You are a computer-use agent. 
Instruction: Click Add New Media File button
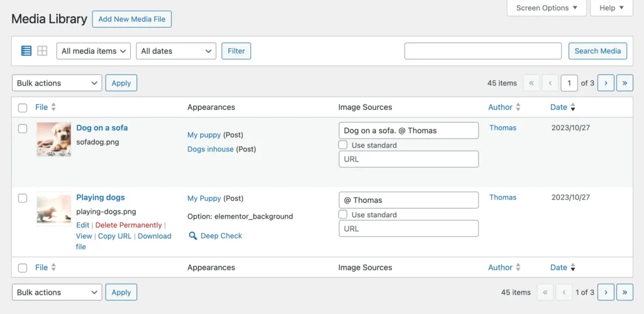click(132, 19)
